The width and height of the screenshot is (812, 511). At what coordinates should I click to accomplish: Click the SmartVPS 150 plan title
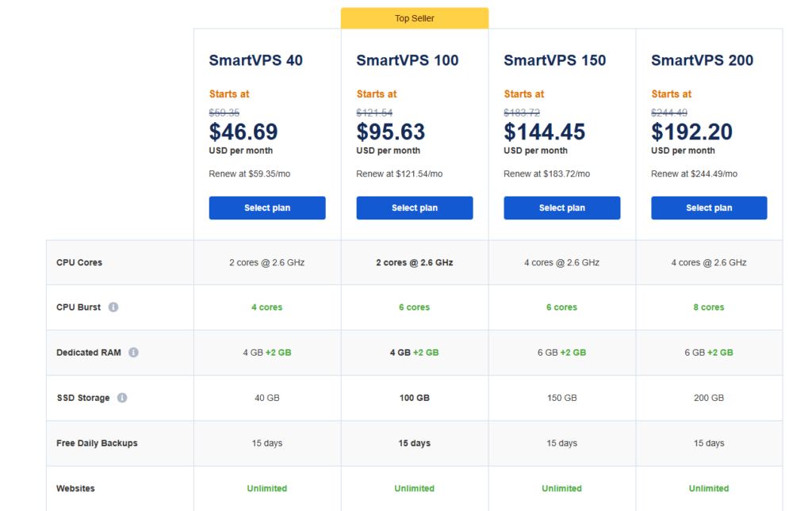click(554, 59)
